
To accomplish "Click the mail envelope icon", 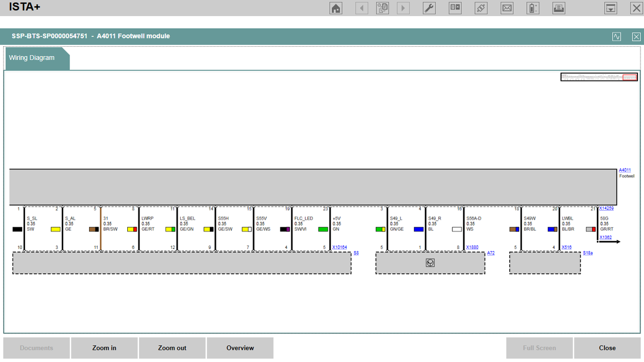I will (x=507, y=8).
